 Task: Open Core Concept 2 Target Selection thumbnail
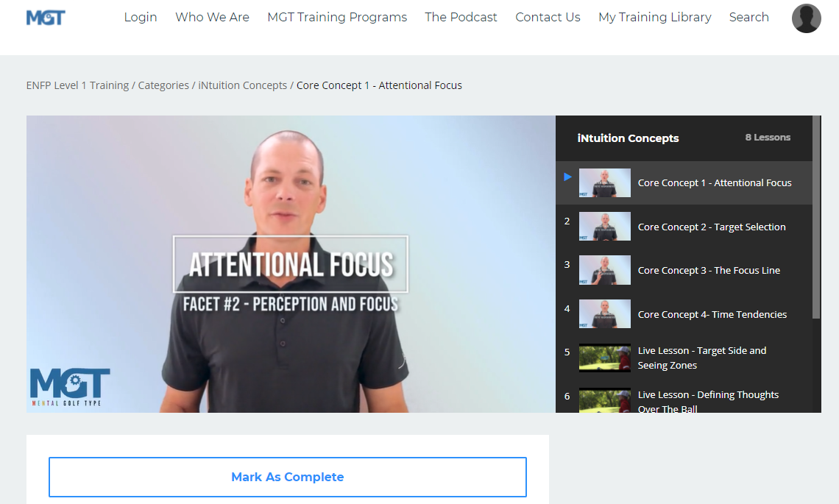(x=605, y=227)
